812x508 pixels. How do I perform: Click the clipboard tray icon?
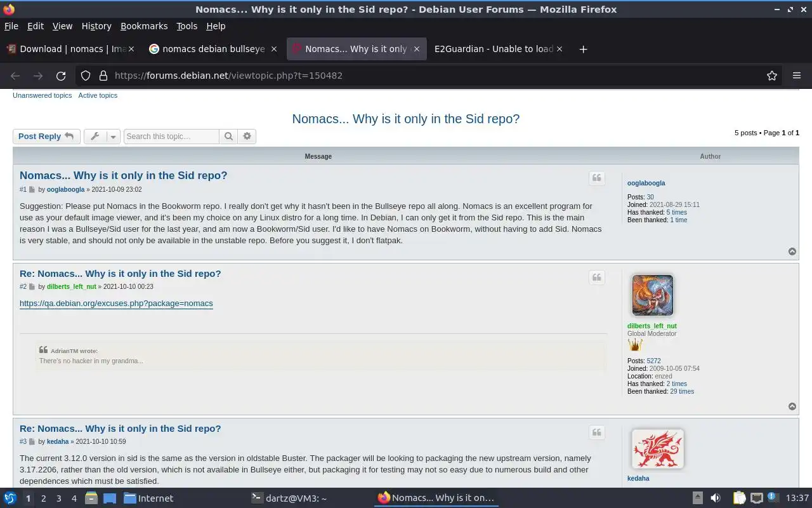(740, 498)
